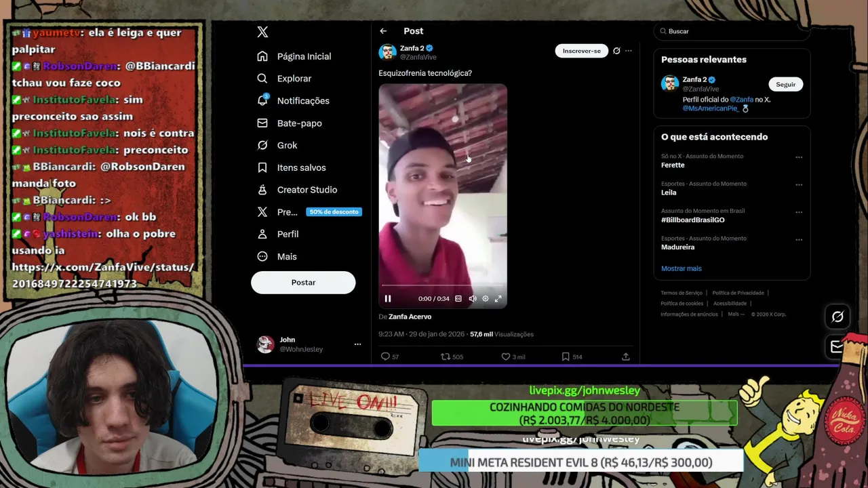Open video playback settings gear
868x488 pixels.
[486, 299]
